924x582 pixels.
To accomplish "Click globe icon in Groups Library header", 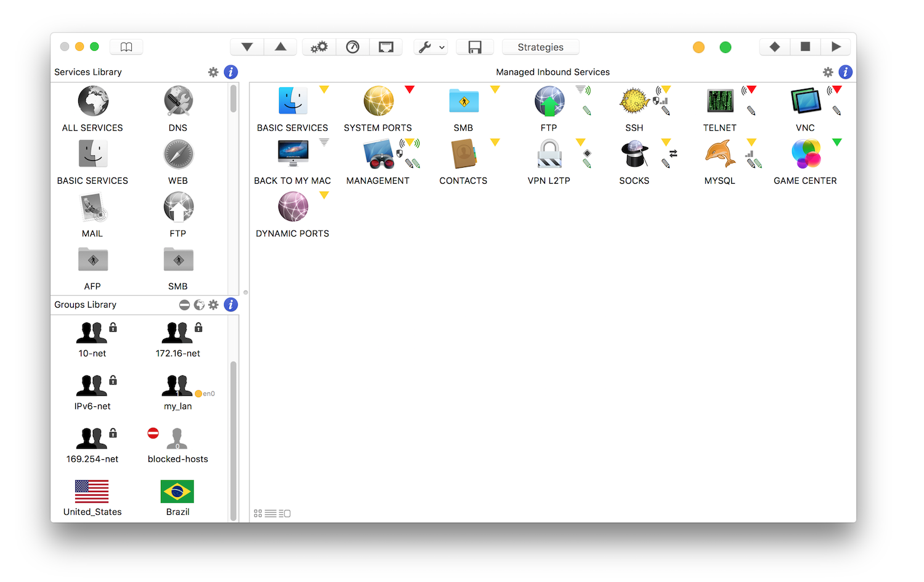I will coord(199,305).
